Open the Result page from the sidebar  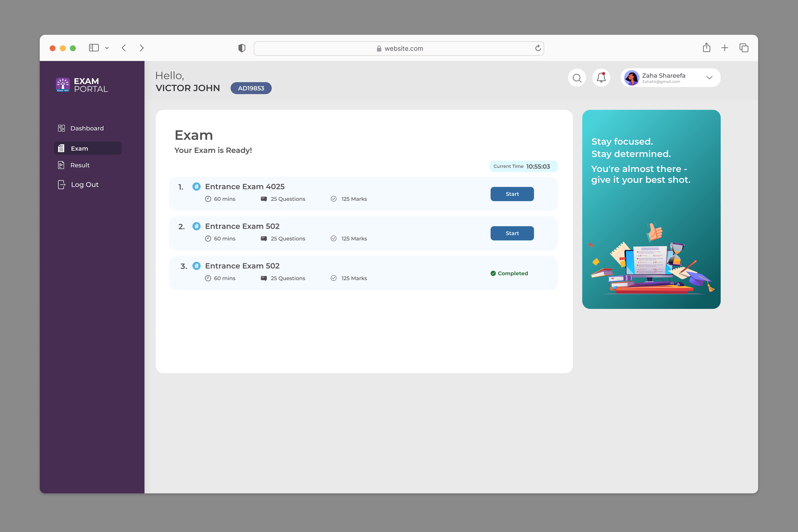[80, 165]
